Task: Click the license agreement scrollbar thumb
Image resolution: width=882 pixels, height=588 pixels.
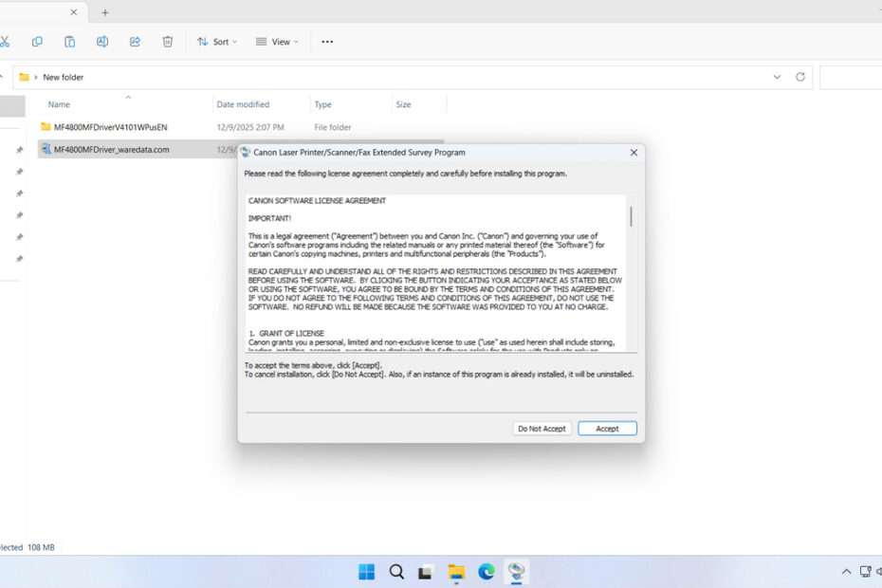Action: (x=631, y=216)
